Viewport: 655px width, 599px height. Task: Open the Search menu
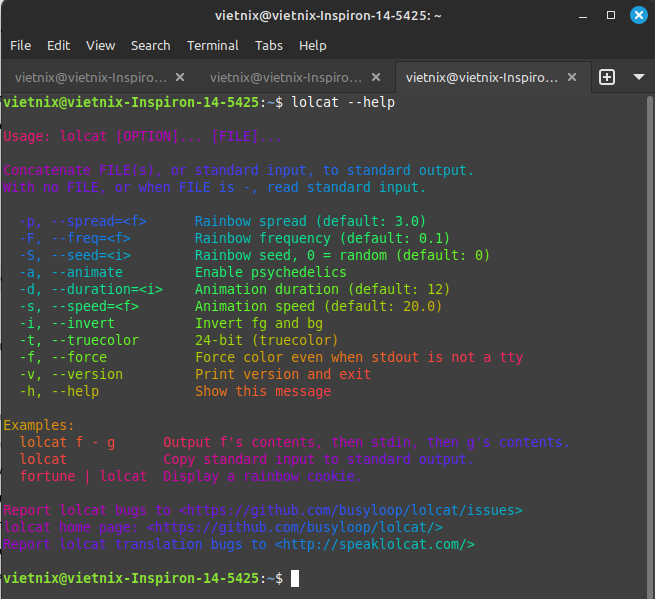(x=150, y=46)
